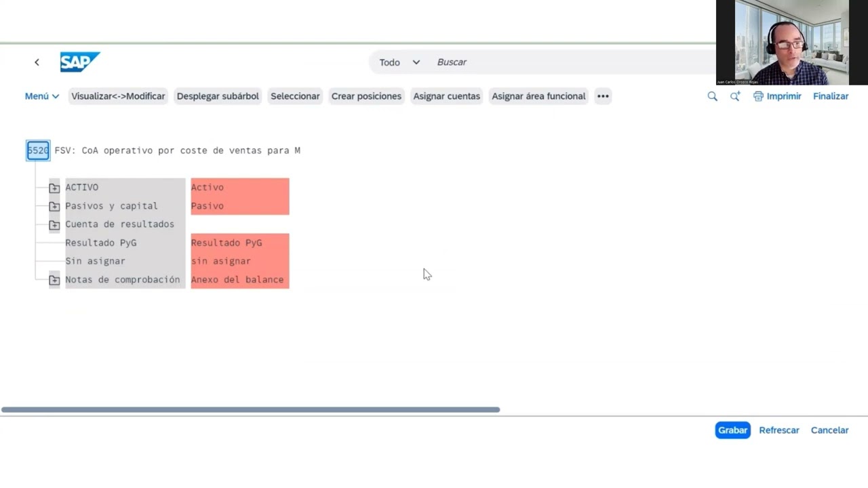Click the red Resultado PyG cell
The image size is (868, 488).
click(x=240, y=242)
